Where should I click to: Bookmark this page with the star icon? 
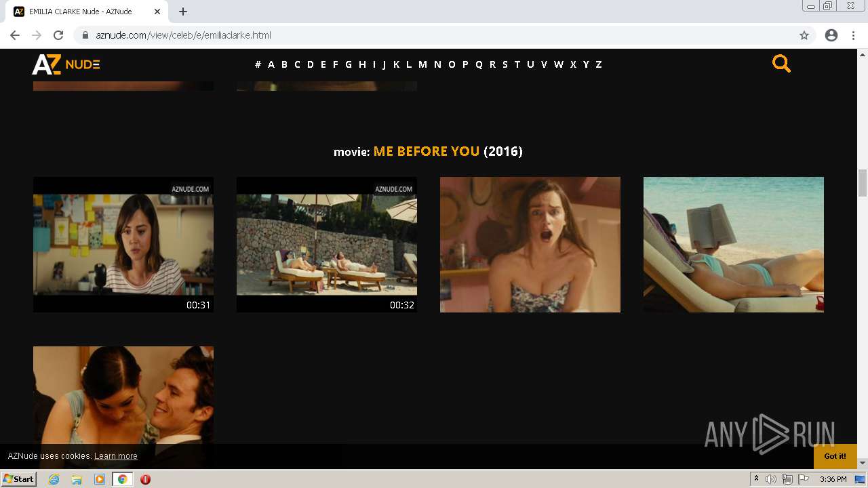pyautogui.click(x=804, y=35)
